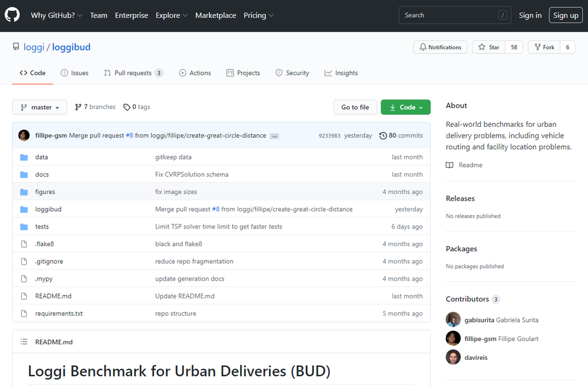Image resolution: width=588 pixels, height=388 pixels.
Task: Open 'Fix CVRPSolution schema' commit message
Action: coord(192,174)
